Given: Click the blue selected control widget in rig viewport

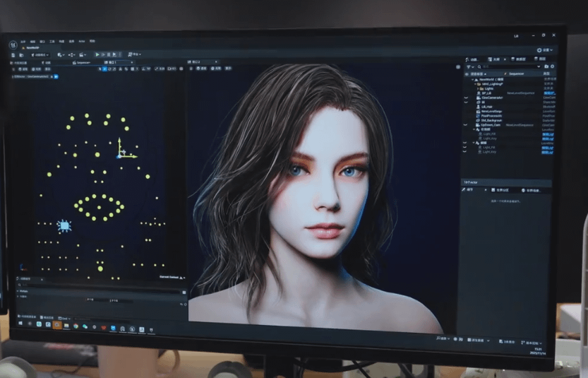Looking at the screenshot, I should (x=64, y=225).
